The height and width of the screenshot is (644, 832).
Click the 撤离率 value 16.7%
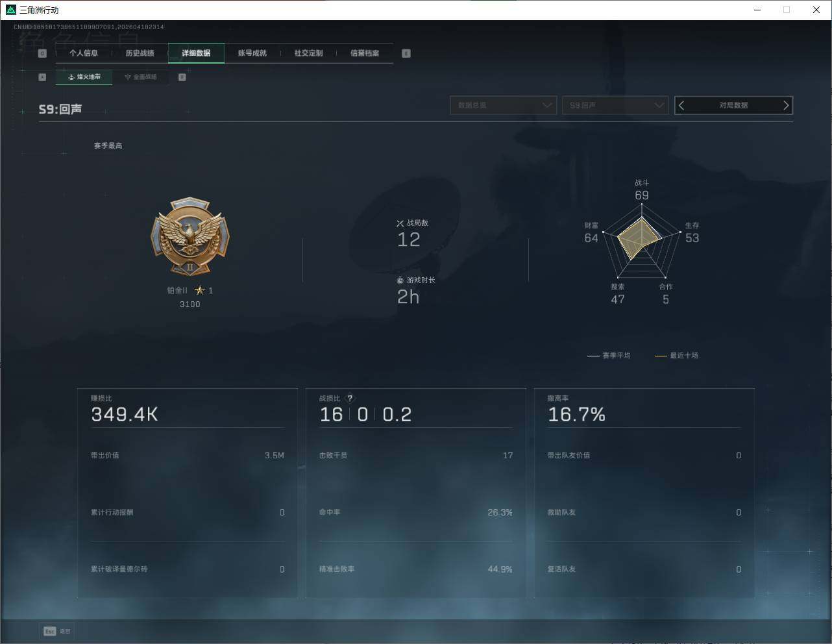point(576,414)
